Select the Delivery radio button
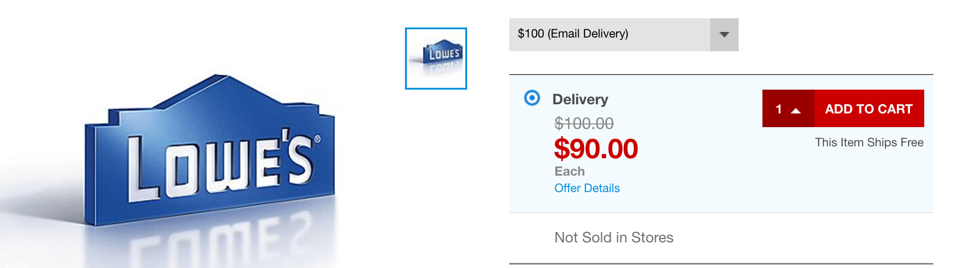This screenshot has height=268, width=980. (x=532, y=98)
